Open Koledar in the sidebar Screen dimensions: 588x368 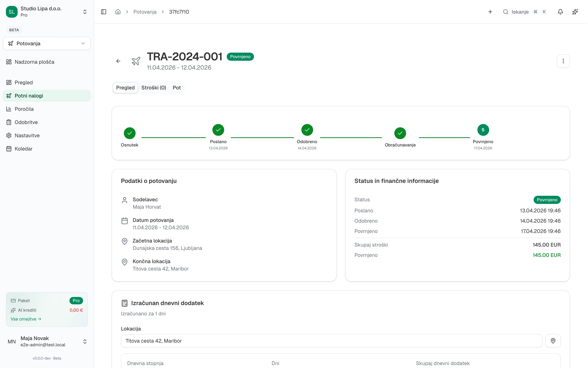(x=47, y=149)
